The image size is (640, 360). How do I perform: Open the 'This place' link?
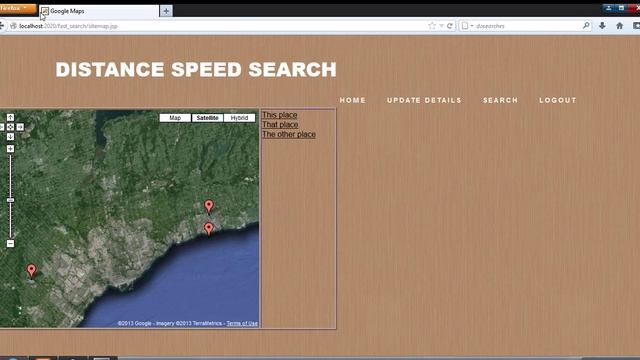(x=280, y=115)
